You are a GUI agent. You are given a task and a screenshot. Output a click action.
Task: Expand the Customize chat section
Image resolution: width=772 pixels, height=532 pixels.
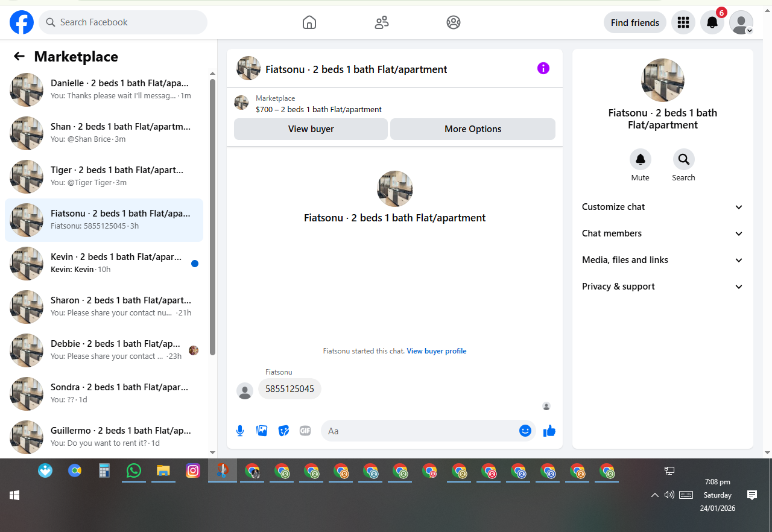pyautogui.click(x=663, y=207)
